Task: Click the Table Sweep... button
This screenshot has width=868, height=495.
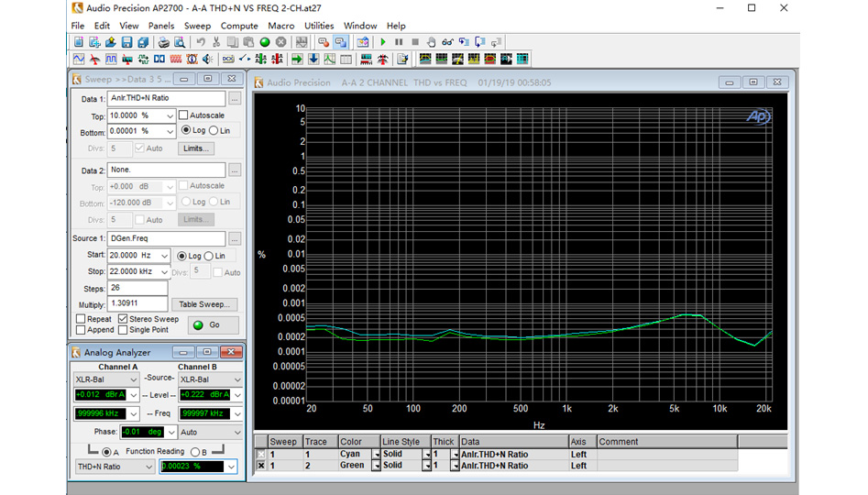Action: click(204, 304)
